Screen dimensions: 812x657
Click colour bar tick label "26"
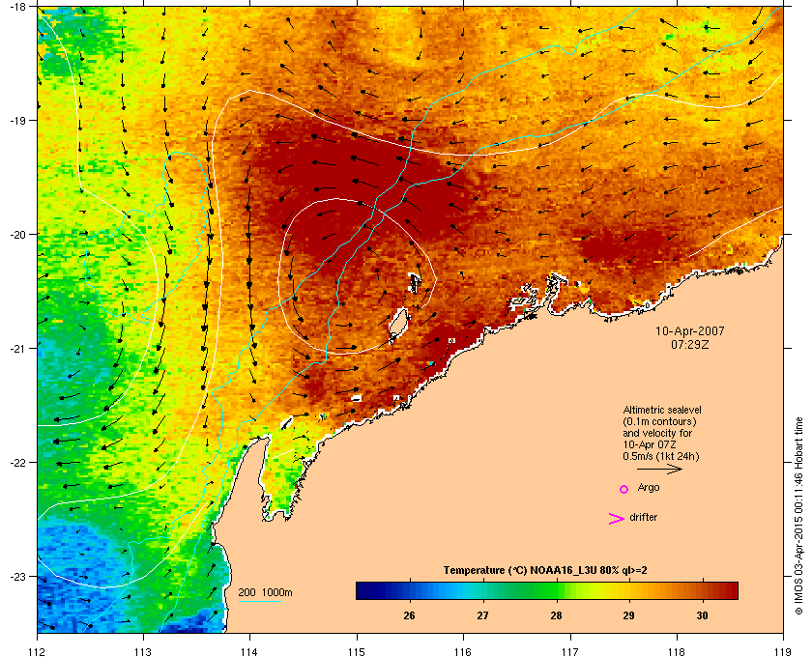409,615
